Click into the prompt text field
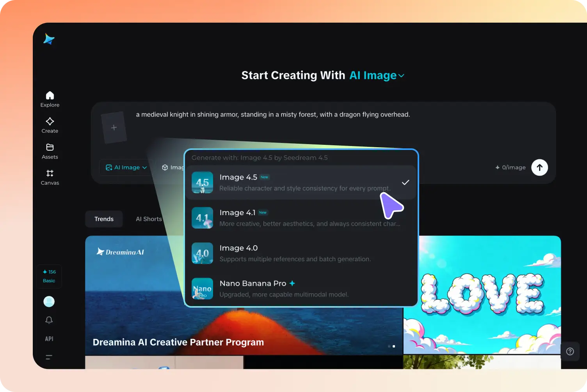This screenshot has height=392, width=587. pos(273,114)
